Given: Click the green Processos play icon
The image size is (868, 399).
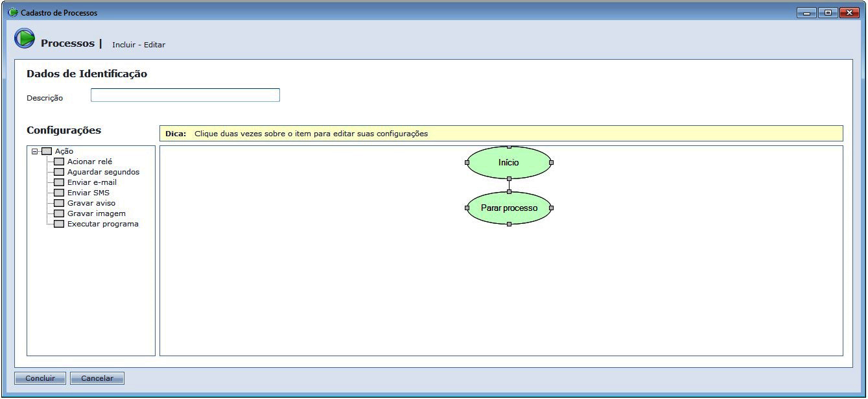Looking at the screenshot, I should pos(25,39).
